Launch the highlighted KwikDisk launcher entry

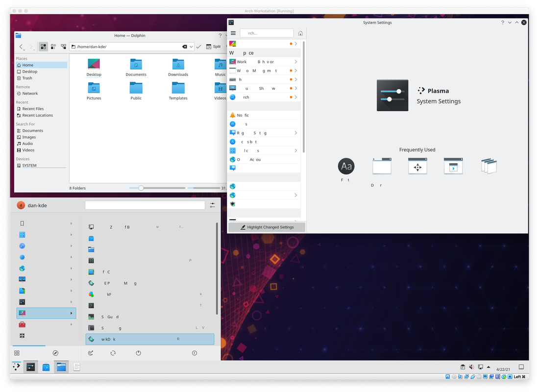pyautogui.click(x=150, y=339)
